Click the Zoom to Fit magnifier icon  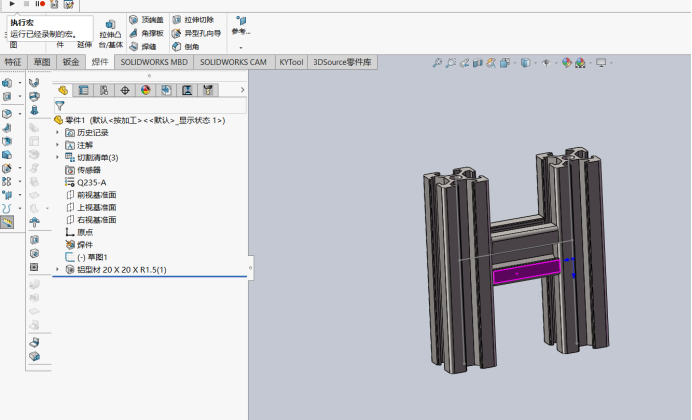[x=437, y=63]
